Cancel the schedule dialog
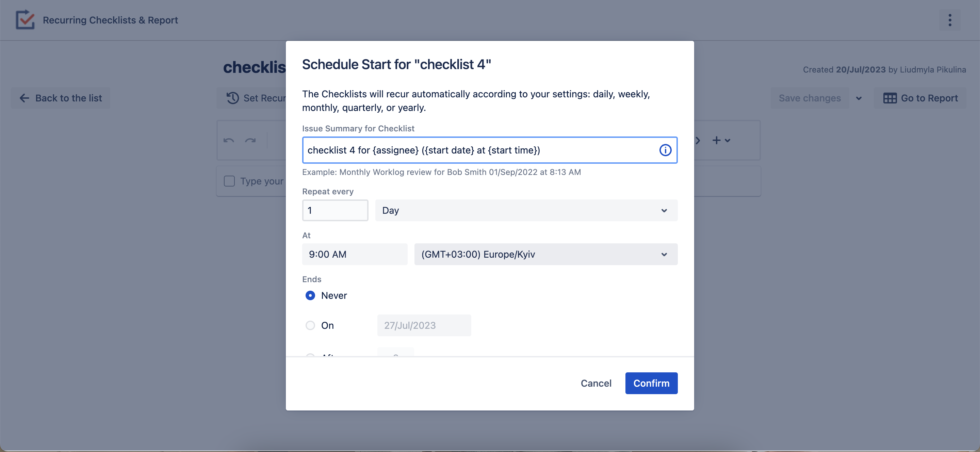Viewport: 980px width, 452px height. [x=596, y=383]
